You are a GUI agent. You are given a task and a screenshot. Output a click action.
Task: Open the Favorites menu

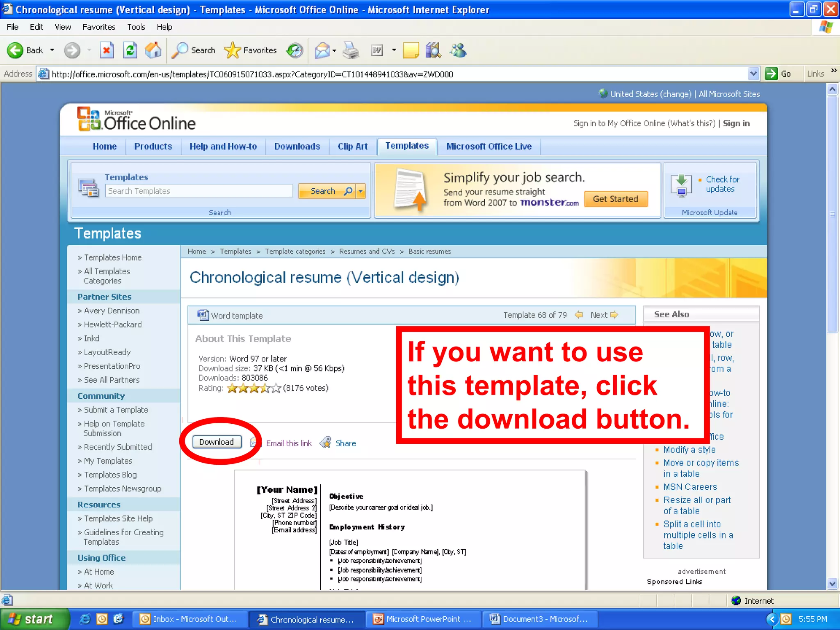coord(98,27)
